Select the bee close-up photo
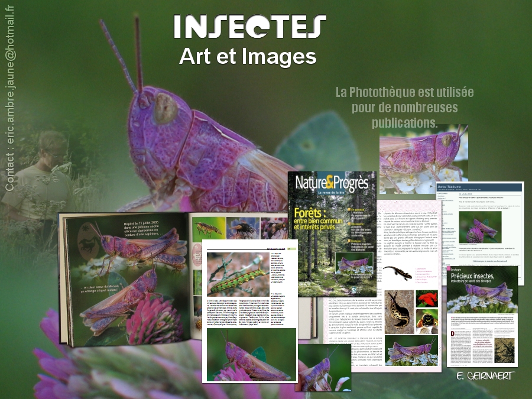Image resolution: width=532 pixels, height=399 pixels. tap(427, 322)
